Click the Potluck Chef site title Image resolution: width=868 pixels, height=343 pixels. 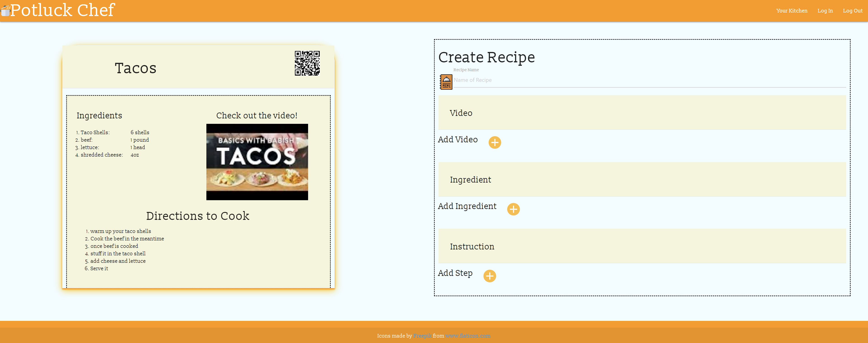click(63, 10)
